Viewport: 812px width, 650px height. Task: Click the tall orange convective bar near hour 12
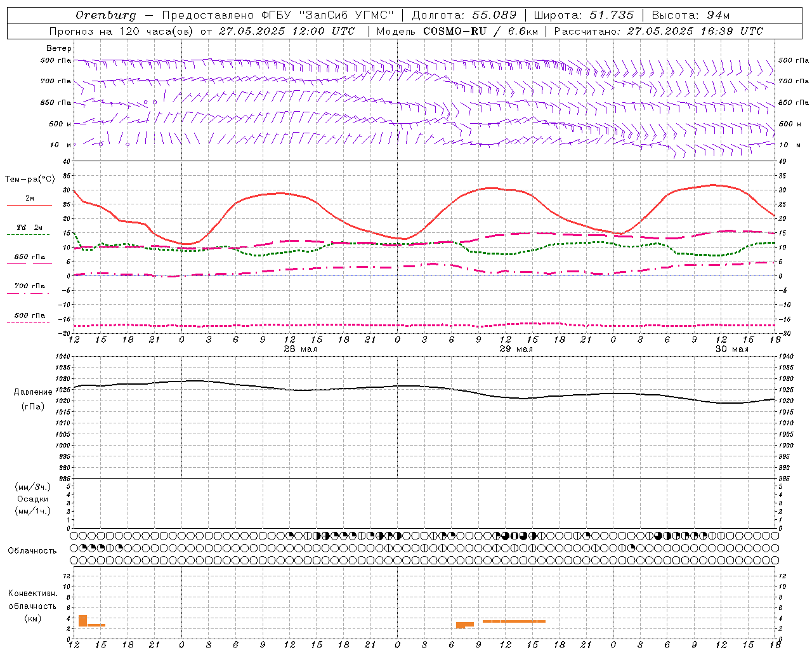coord(82,621)
